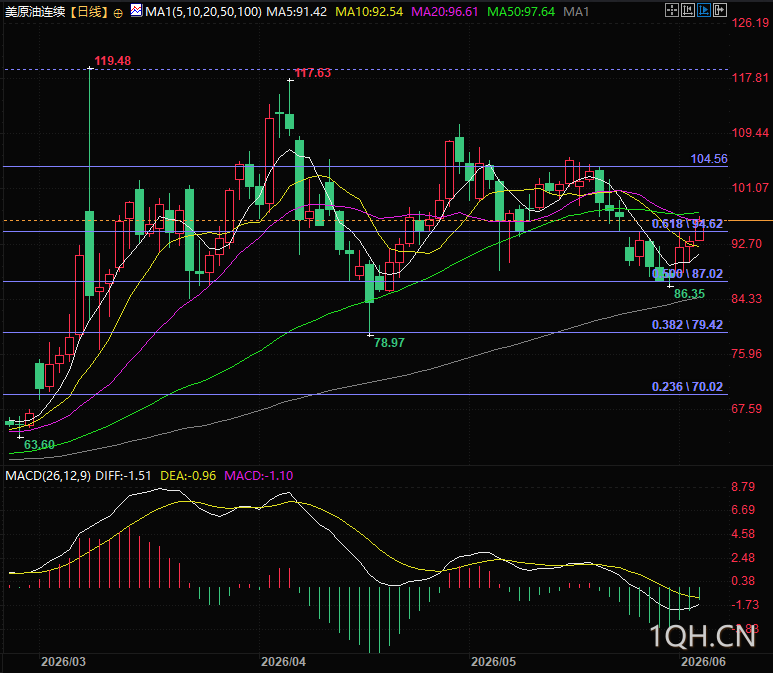Select the 0.382 \ 79.42 Fibonacci label
The width and height of the screenshot is (773, 673).
pos(687,324)
